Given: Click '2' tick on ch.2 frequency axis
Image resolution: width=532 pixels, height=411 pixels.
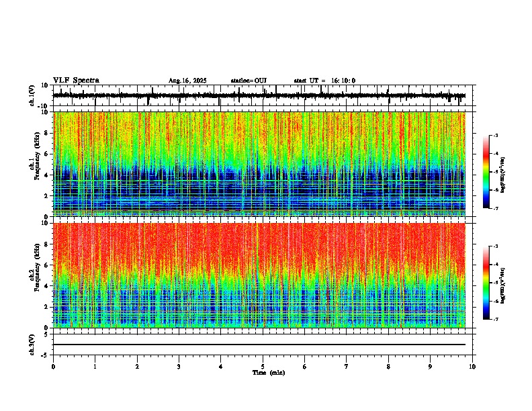Looking at the screenshot, I should click(x=47, y=307).
